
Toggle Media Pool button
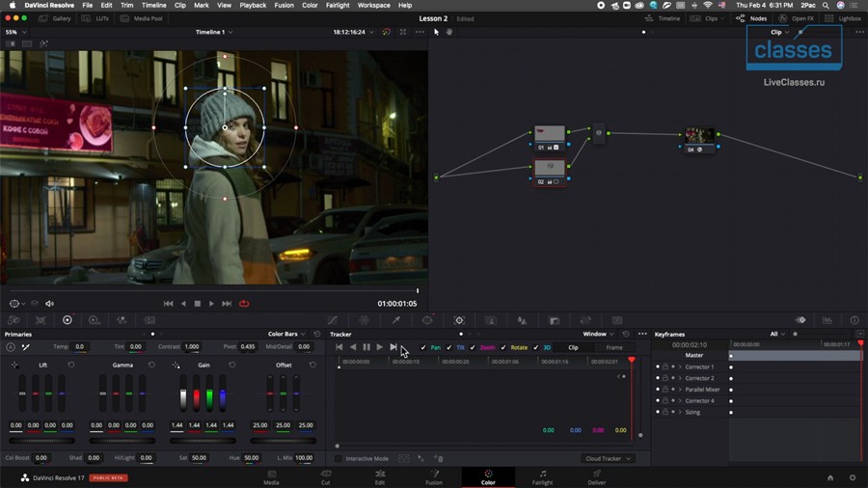142,18
